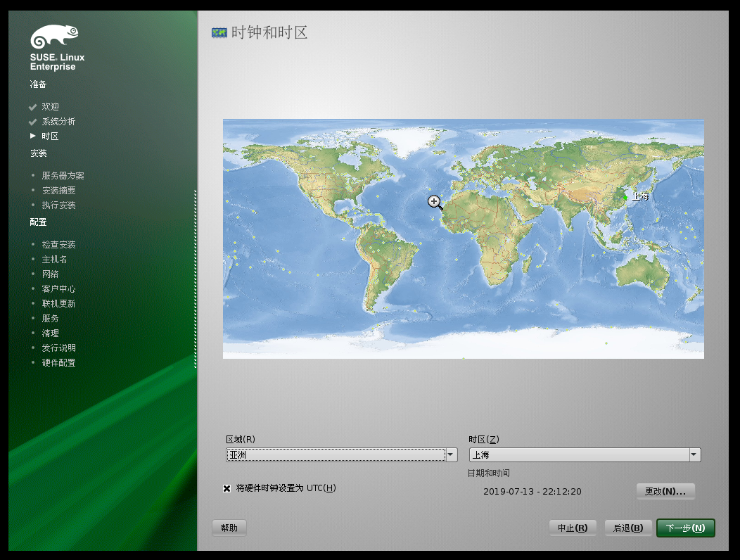740x560 pixels.
Task: Click the 下一步(N) button to continue
Action: point(684,528)
